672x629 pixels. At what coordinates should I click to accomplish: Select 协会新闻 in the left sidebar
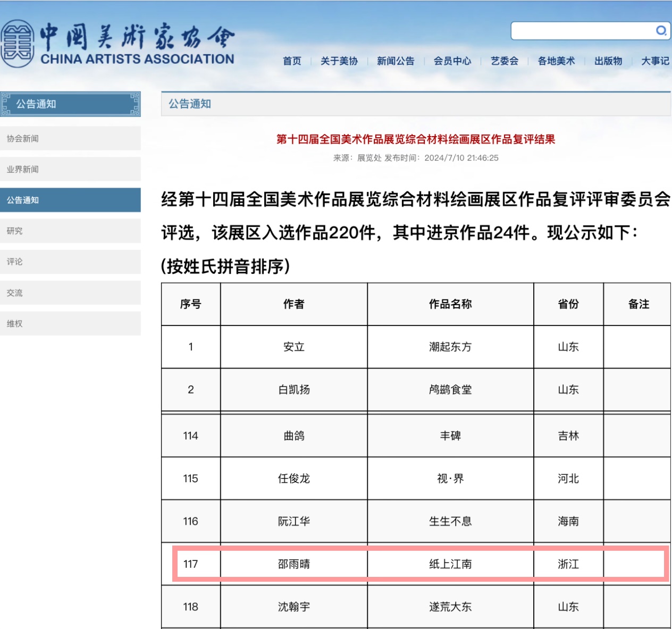point(23,139)
